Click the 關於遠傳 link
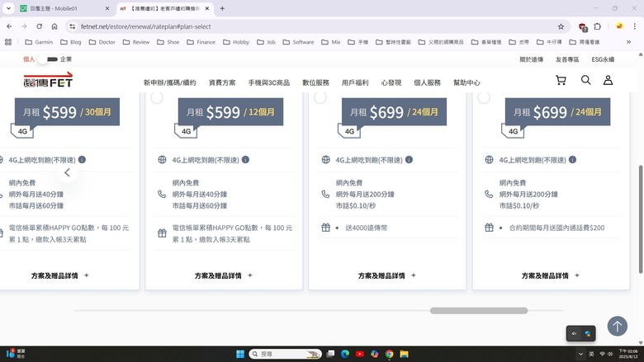Image resolution: width=644 pixels, height=362 pixels. [x=531, y=59]
